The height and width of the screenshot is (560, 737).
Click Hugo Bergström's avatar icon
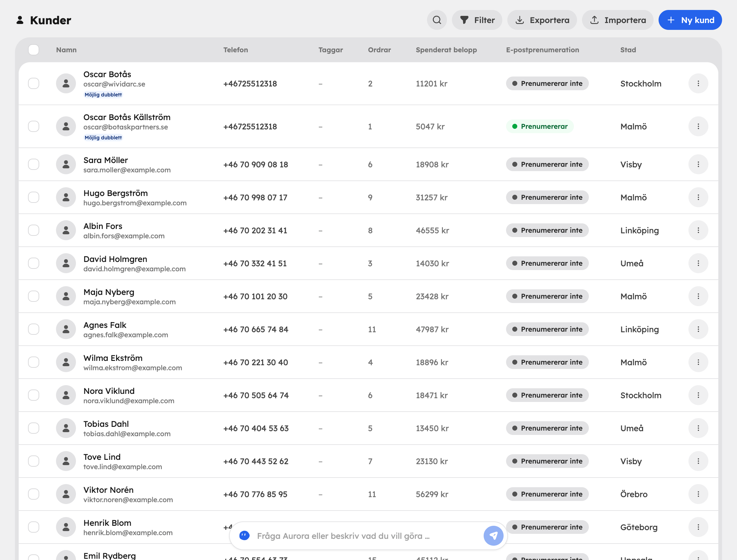click(x=66, y=197)
